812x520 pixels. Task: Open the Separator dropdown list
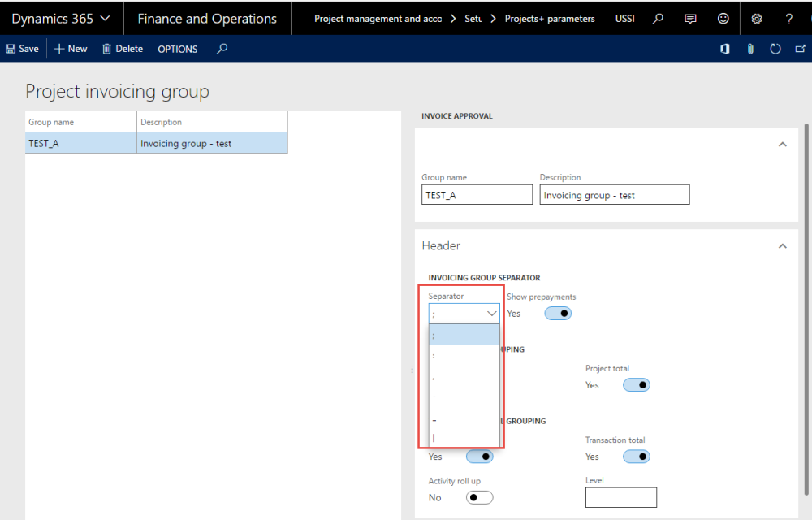(x=492, y=313)
